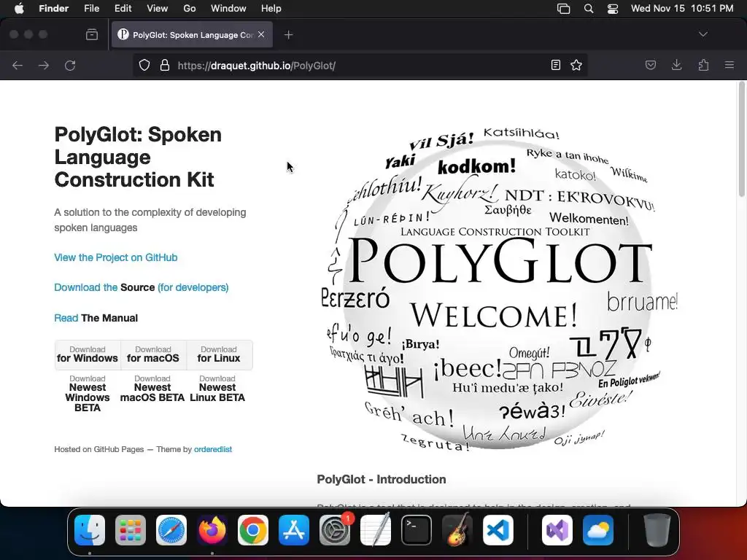Open the View menu

(x=158, y=9)
